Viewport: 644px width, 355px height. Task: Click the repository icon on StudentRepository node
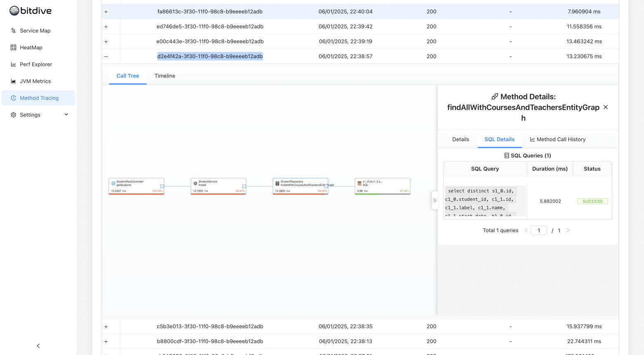[x=277, y=183]
